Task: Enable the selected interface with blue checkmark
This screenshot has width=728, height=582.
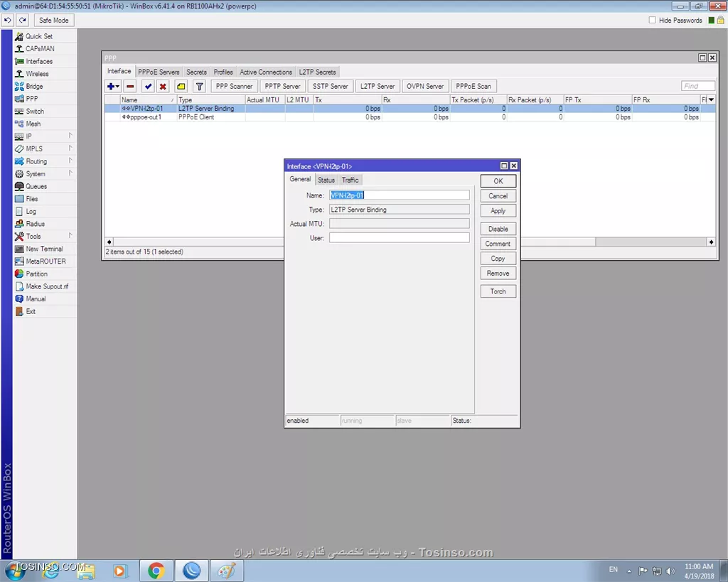Action: point(148,86)
